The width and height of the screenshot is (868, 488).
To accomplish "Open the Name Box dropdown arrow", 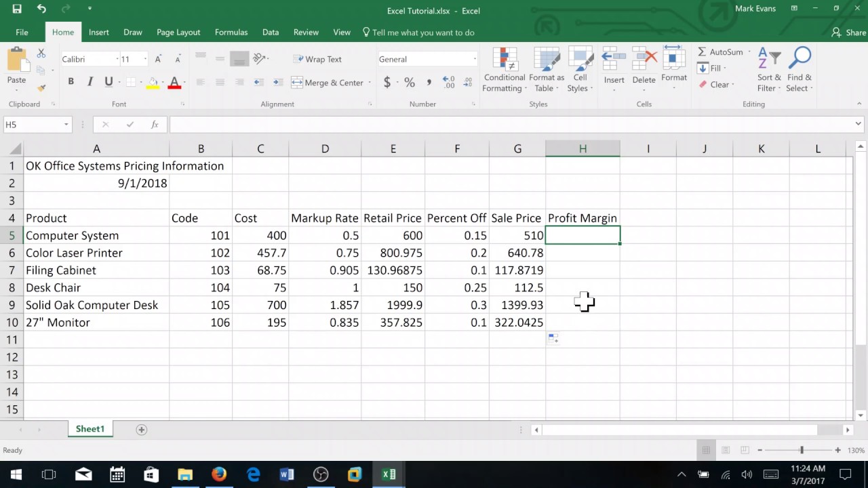I will click(66, 125).
